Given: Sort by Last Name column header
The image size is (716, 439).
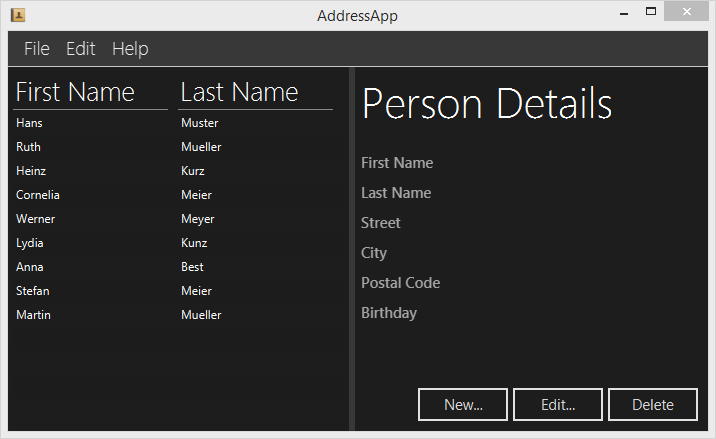Looking at the screenshot, I should 255,93.
